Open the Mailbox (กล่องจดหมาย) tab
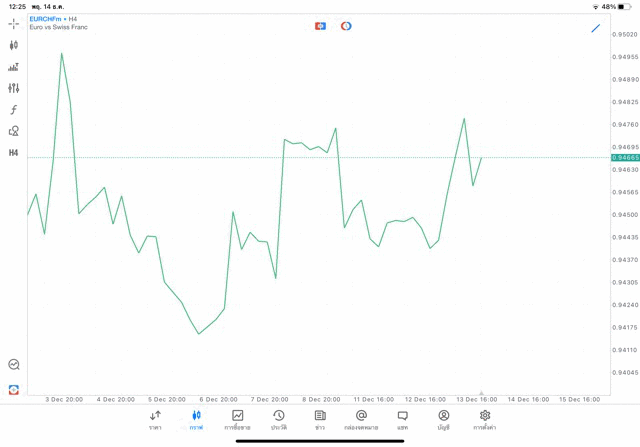Image resolution: width=640 pixels, height=447 pixels. point(361,420)
